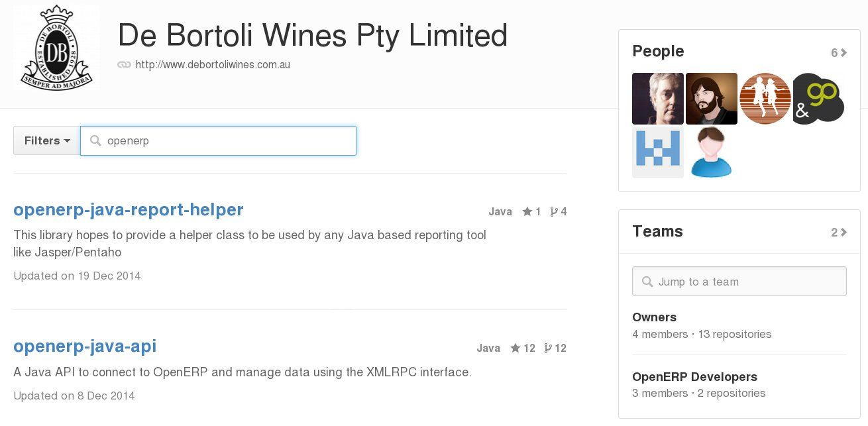Click the fork count on openerp-java-report-helper
This screenshot has width=868, height=426.
pyautogui.click(x=559, y=212)
